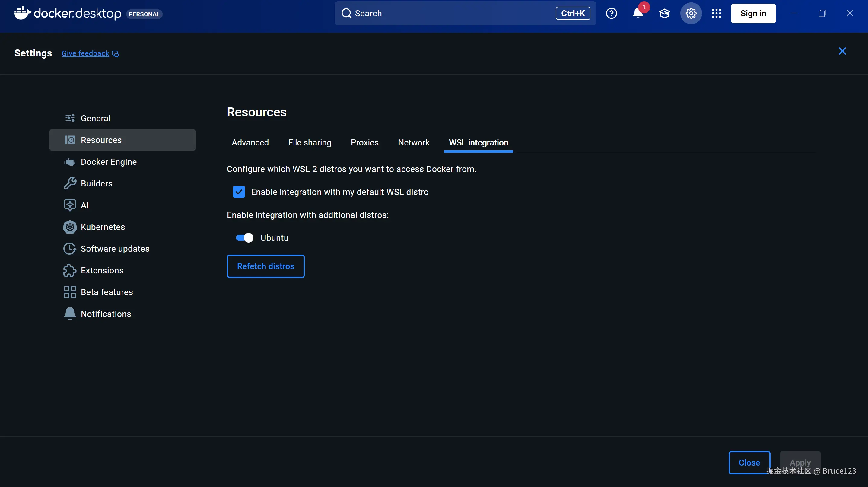
Task: Click the Sign in button
Action: click(753, 14)
